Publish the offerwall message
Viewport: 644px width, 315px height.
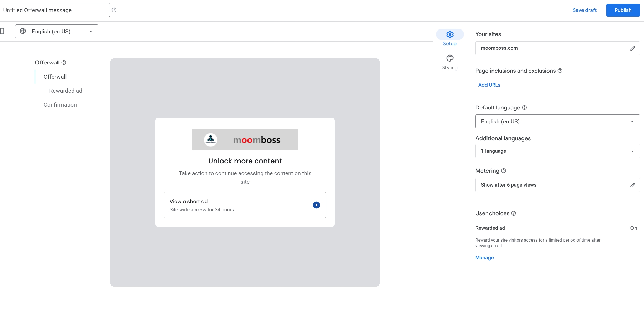(623, 10)
